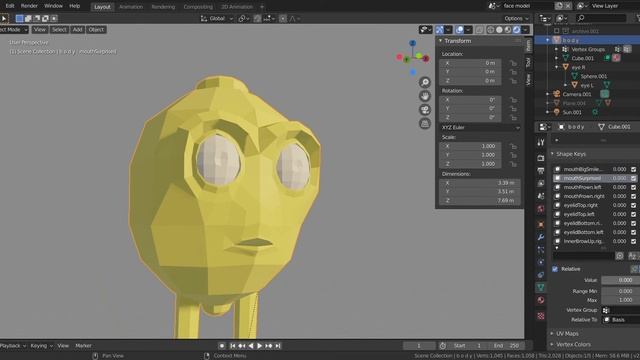Screen dimensions: 640x360
Task: Open the Tool properties tab (wrench and screwdriver icon)
Action: [541, 142]
